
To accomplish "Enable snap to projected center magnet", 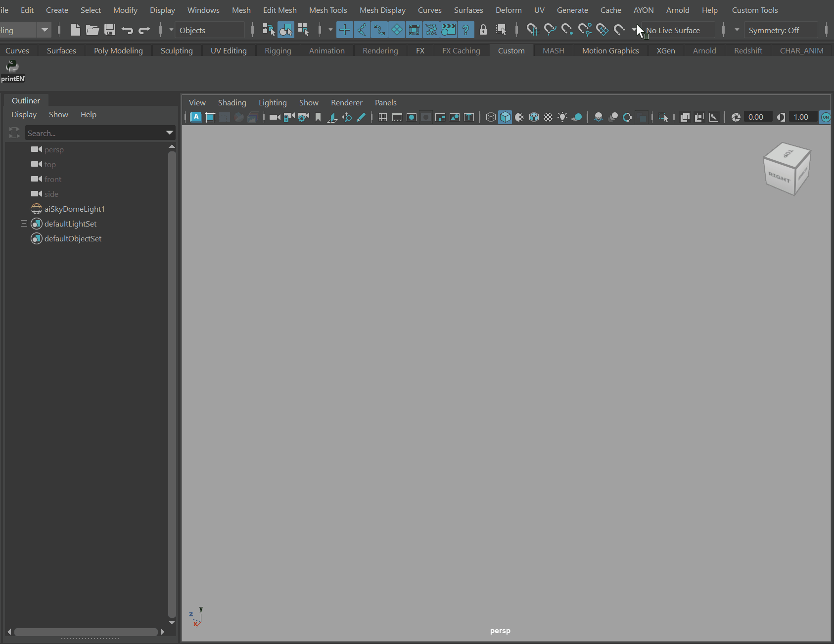I will point(585,30).
